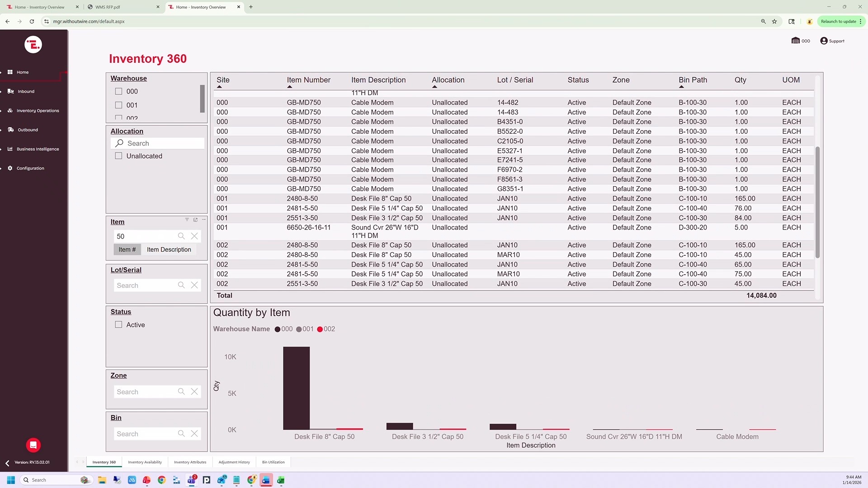Screen dimensions: 868x488
Task: Check the Unallocated allocation checkbox
Action: click(x=118, y=156)
